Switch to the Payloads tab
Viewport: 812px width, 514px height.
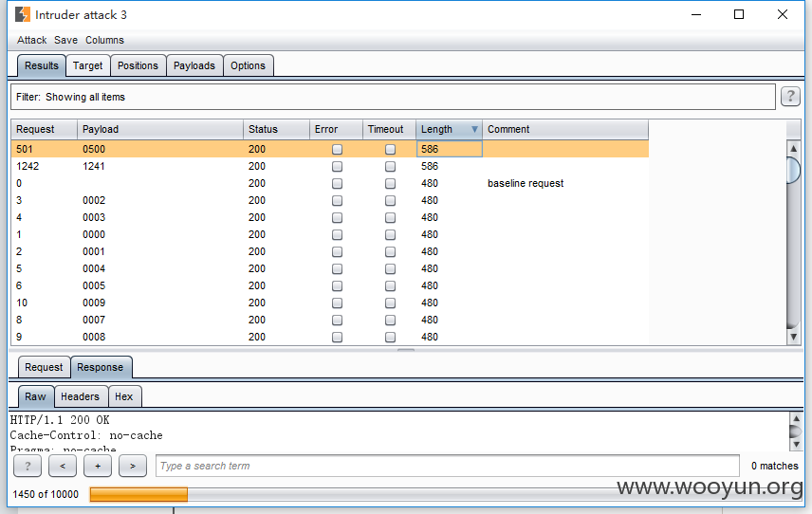[194, 65]
